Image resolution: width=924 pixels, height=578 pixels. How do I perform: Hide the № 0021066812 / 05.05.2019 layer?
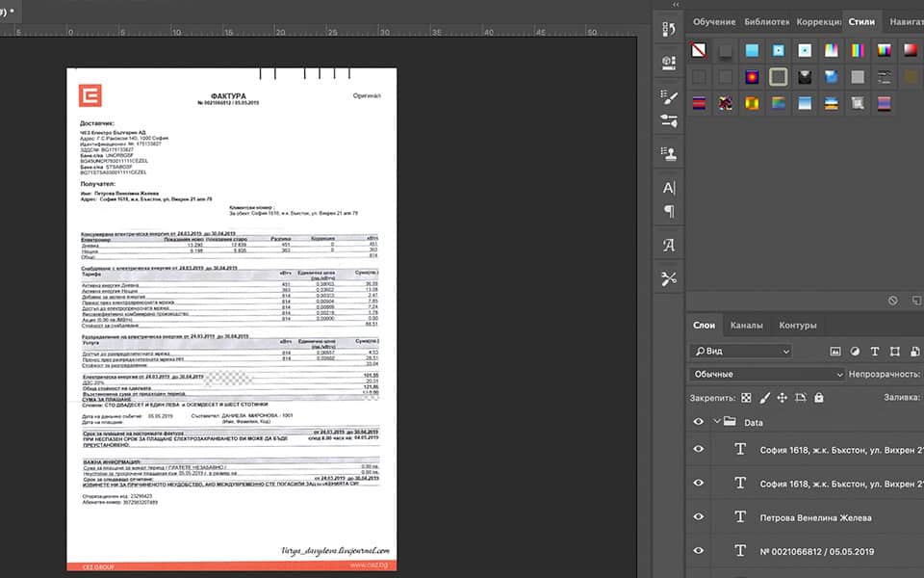click(x=699, y=551)
